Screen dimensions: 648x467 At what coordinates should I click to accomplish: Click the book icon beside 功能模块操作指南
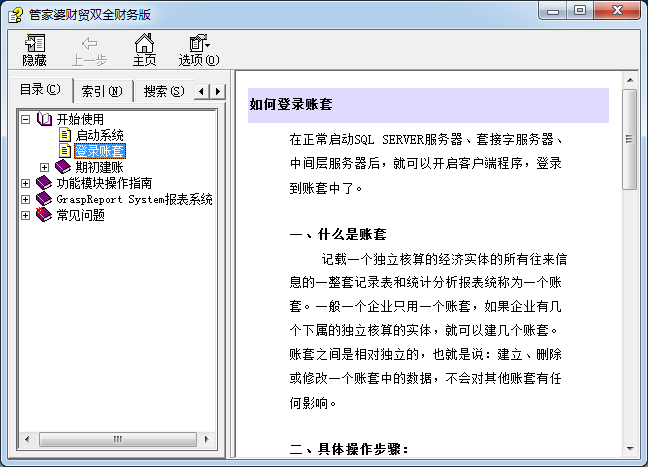44,183
